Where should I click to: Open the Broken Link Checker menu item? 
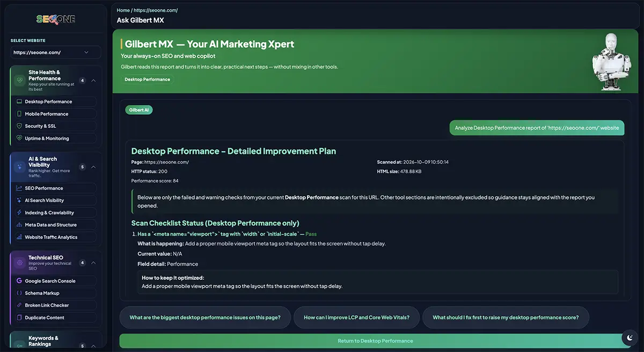click(x=55, y=305)
